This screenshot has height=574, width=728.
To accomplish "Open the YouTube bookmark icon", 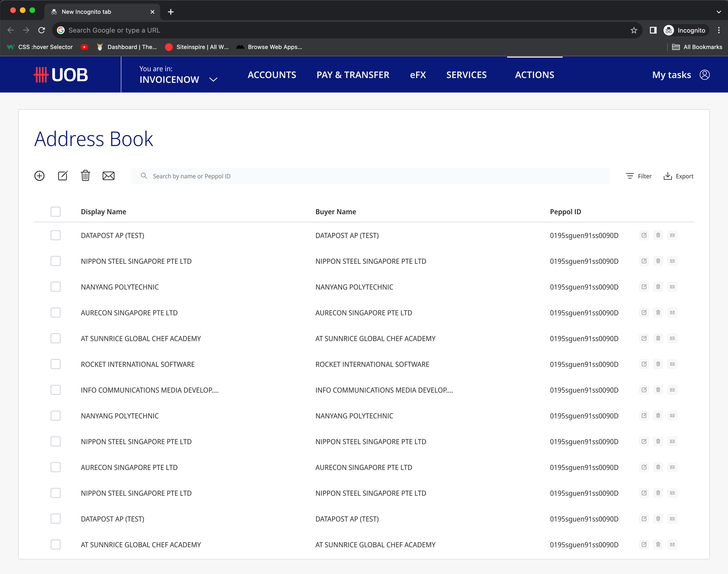I will click(x=84, y=47).
